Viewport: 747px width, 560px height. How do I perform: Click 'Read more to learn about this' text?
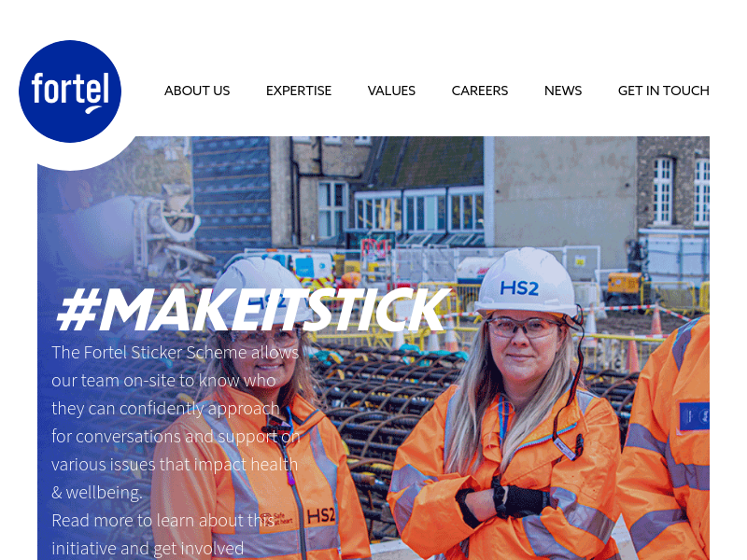(162, 521)
